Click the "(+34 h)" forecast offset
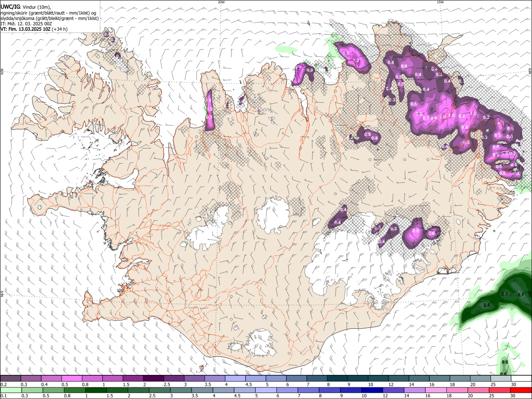Screen dimensions: 532x399 pos(60,29)
